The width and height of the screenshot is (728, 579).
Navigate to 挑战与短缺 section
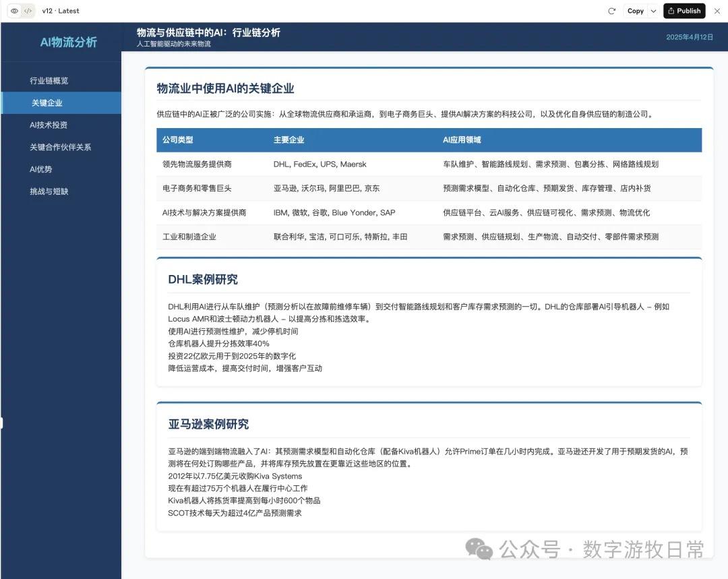49,191
